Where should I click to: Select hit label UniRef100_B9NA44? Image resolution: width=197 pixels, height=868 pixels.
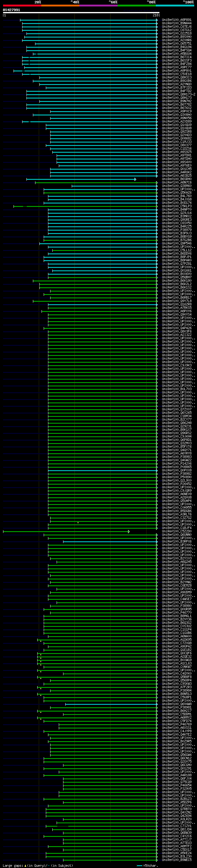pyautogui.click(x=176, y=23)
